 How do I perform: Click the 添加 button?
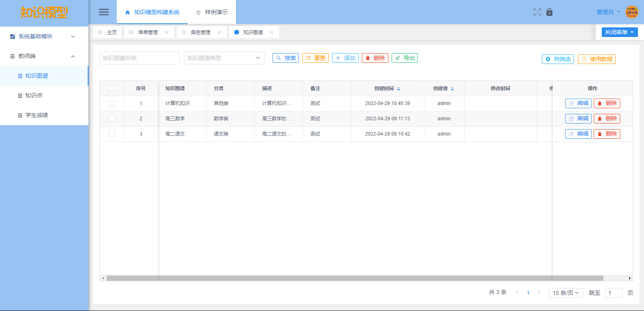345,58
